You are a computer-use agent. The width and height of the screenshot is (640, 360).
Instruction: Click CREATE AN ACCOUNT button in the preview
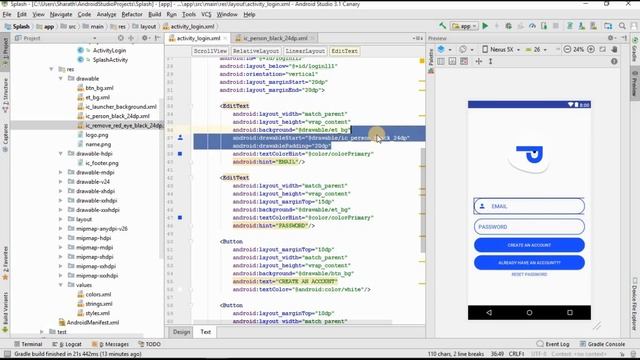point(529,245)
